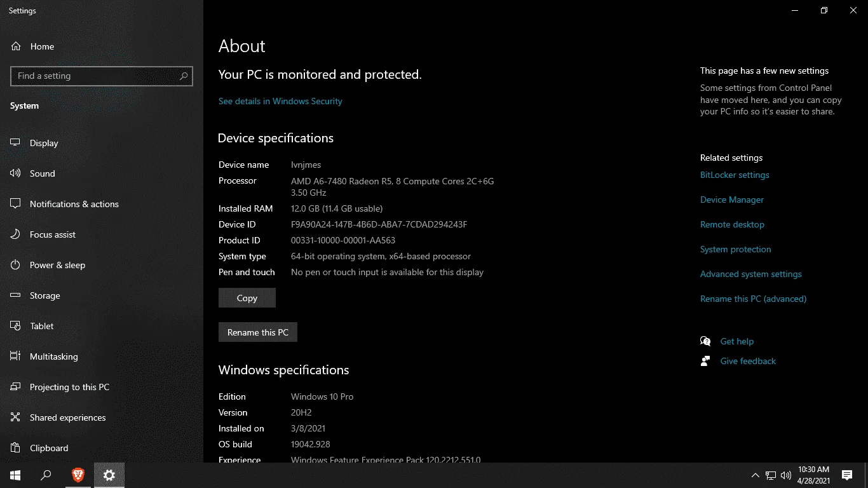Viewport: 868px width, 488px height.
Task: Click the Projecting to this PC icon
Action: (16, 387)
